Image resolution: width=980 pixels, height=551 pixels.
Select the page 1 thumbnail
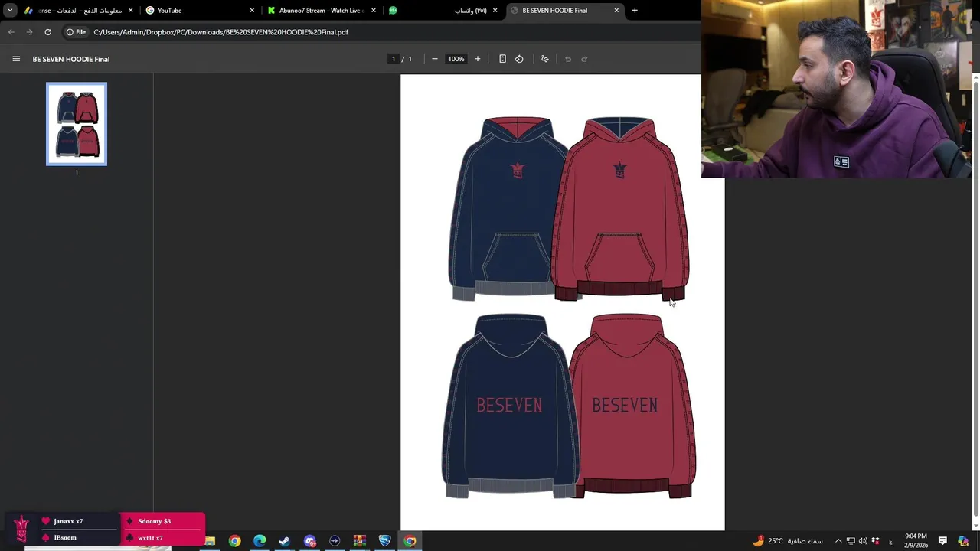click(x=77, y=124)
